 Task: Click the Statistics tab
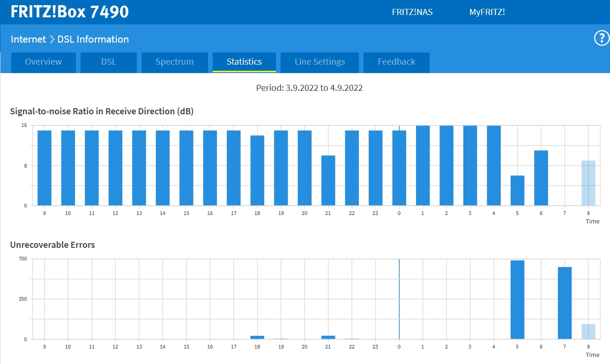244,62
